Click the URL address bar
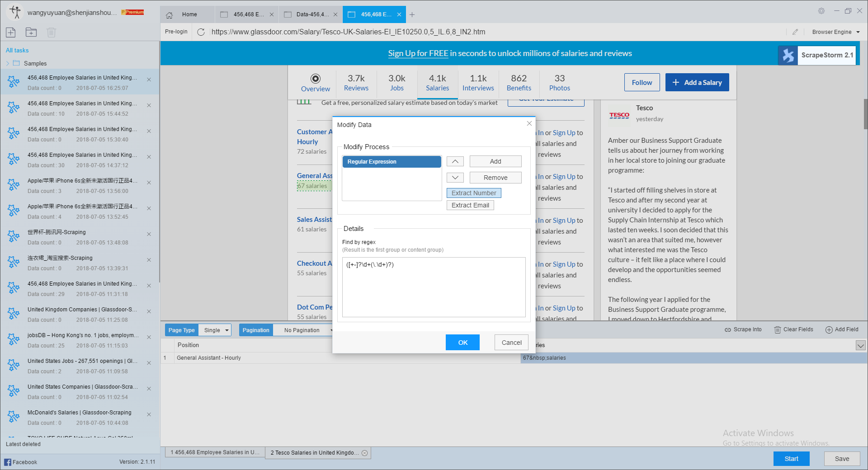Image resolution: width=868 pixels, height=470 pixels. pos(497,32)
